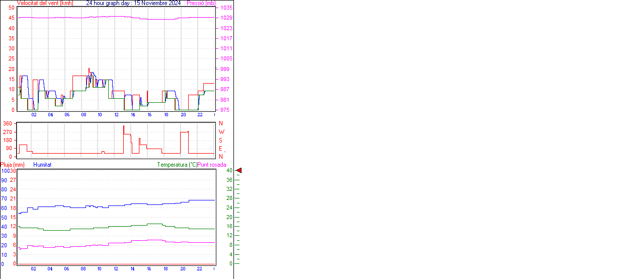The height and width of the screenshot is (279, 644).
Task: Click the "Humitat" legend label
Action: 42,165
